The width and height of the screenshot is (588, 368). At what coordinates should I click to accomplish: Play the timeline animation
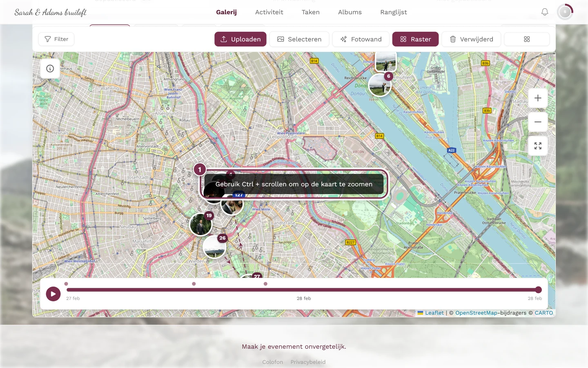pyautogui.click(x=53, y=294)
